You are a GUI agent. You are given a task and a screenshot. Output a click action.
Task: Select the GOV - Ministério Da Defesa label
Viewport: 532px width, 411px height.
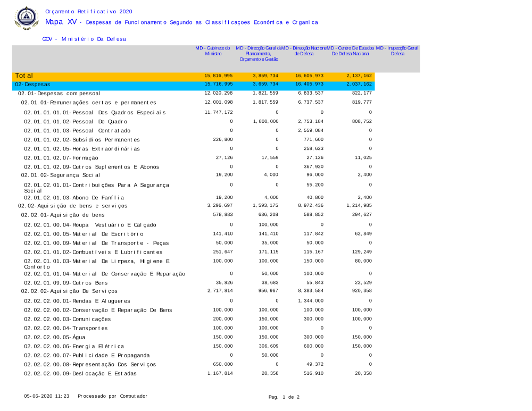(84, 39)
